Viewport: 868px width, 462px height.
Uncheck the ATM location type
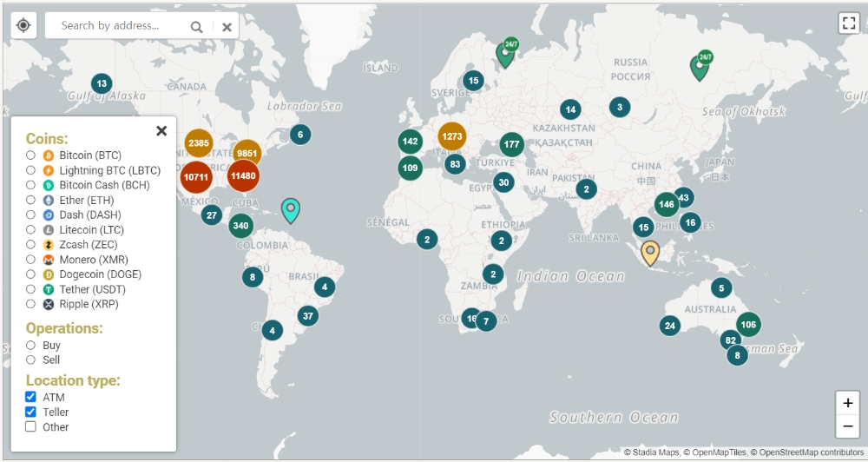click(30, 397)
